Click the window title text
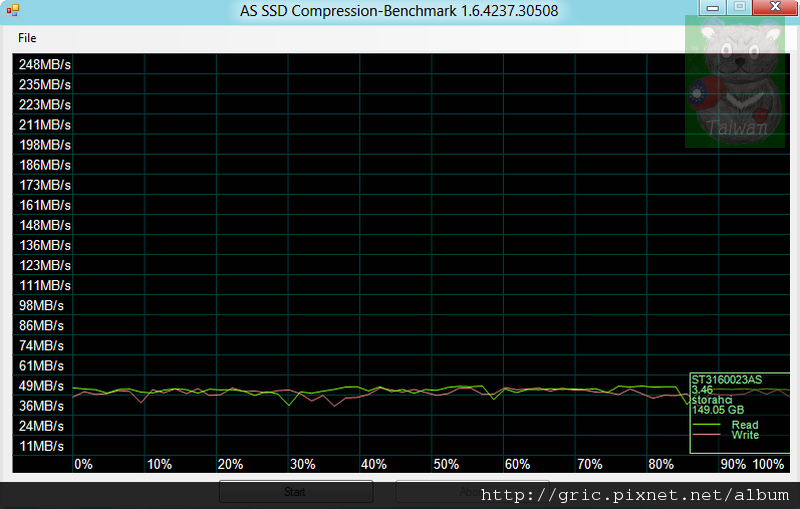 (x=399, y=11)
